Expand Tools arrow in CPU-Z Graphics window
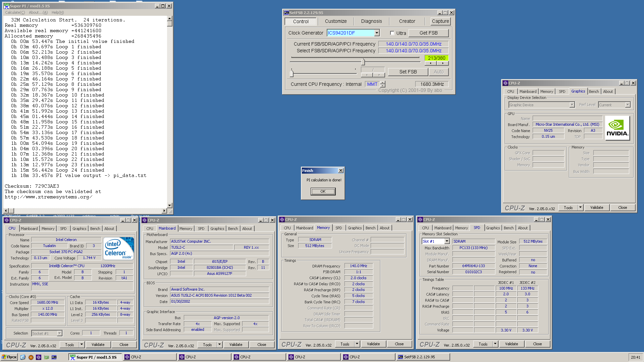This screenshot has width=644, height=362. [580, 207]
